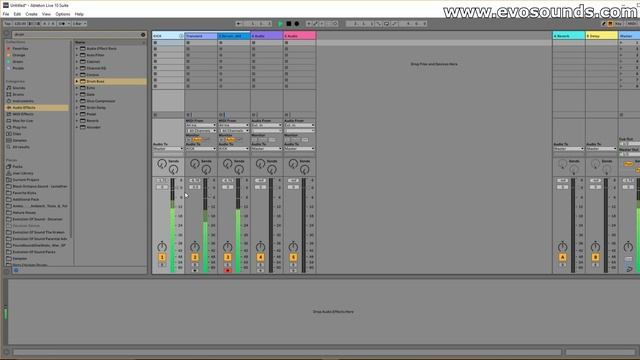This screenshot has width=640, height=360.
Task: Select the 5 Audio track header
Action: [300, 36]
